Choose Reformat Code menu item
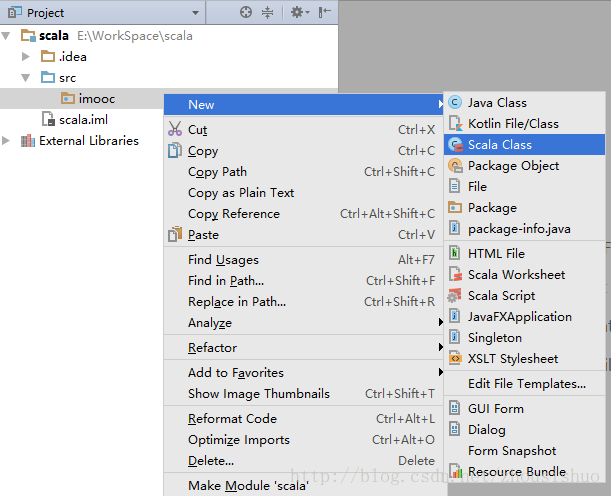This screenshot has width=611, height=496. point(304,419)
